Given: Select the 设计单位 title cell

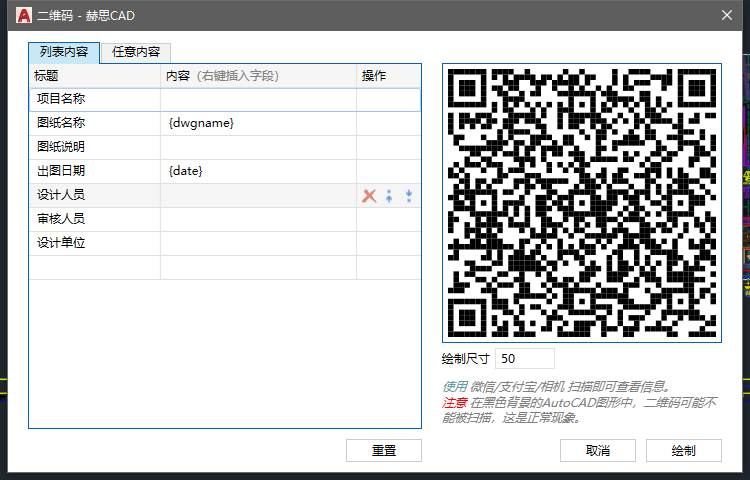Looking at the screenshot, I should click(95, 243).
